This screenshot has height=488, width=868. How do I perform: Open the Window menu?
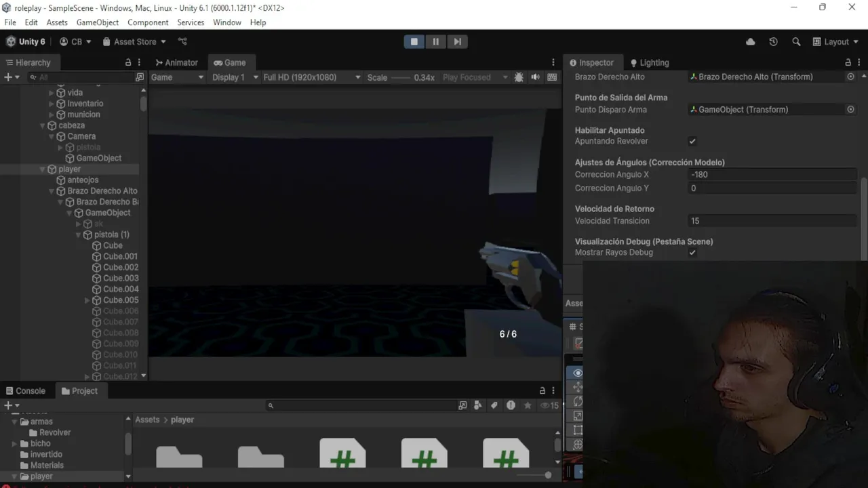227,22
